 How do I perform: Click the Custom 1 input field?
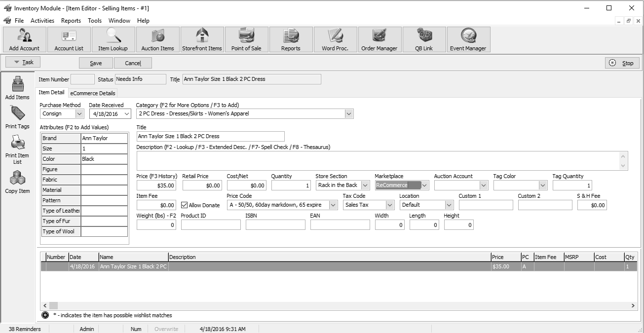click(486, 205)
